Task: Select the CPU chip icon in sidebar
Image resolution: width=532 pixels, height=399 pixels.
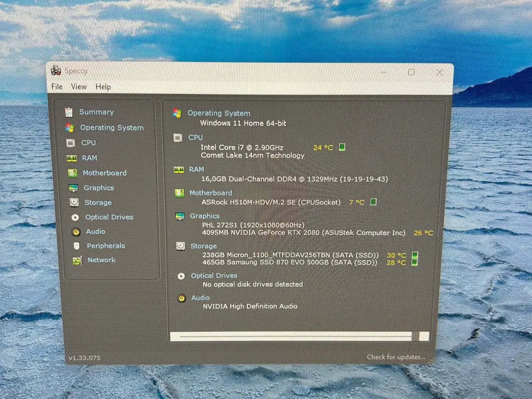Action: point(71,143)
